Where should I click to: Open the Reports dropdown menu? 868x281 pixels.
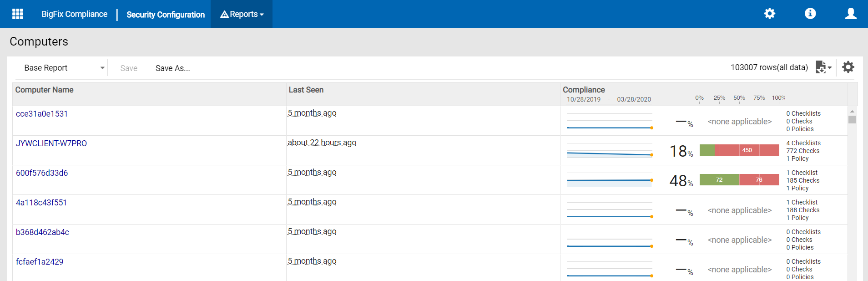(x=242, y=14)
